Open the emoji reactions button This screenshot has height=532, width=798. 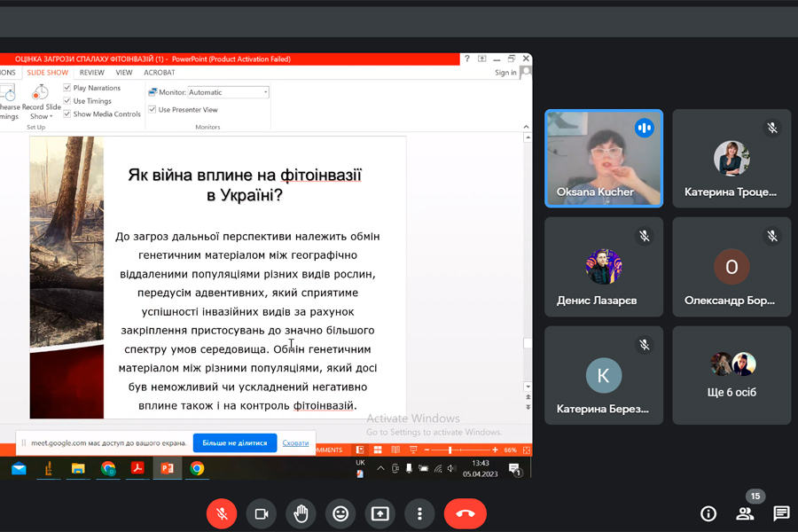(x=340, y=513)
